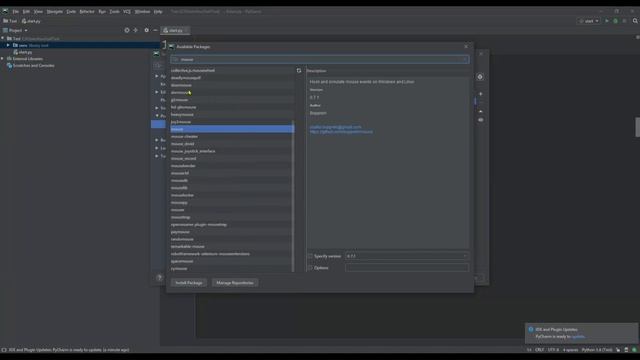Click interpreter gear icon in Settings dialog

[x=480, y=77]
